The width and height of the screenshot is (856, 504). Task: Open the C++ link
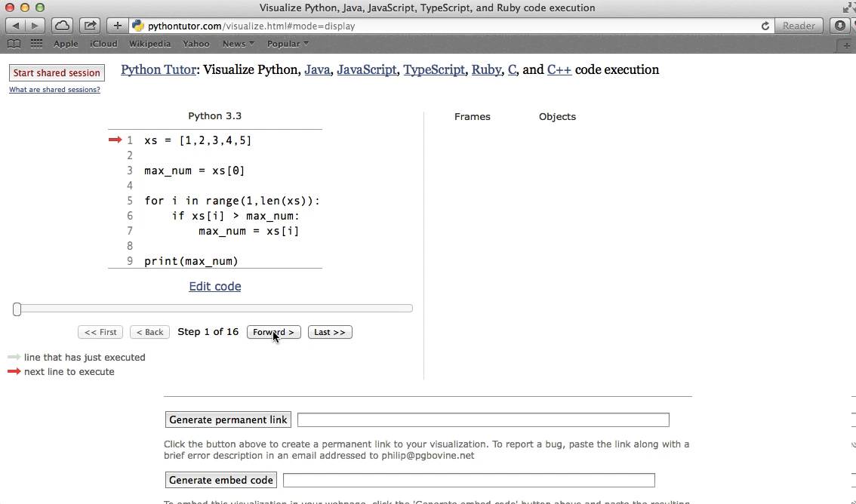tap(559, 70)
